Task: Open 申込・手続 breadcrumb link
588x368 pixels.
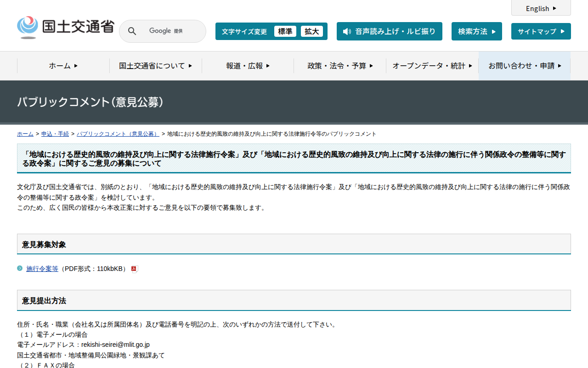Action: pyautogui.click(x=55, y=134)
